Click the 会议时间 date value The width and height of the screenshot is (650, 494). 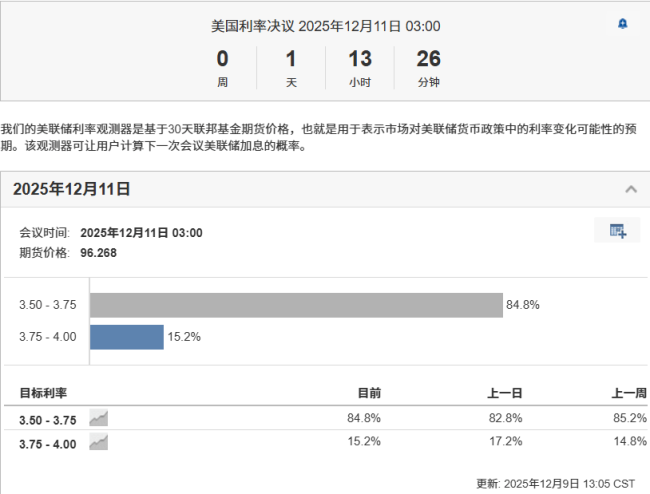141,233
